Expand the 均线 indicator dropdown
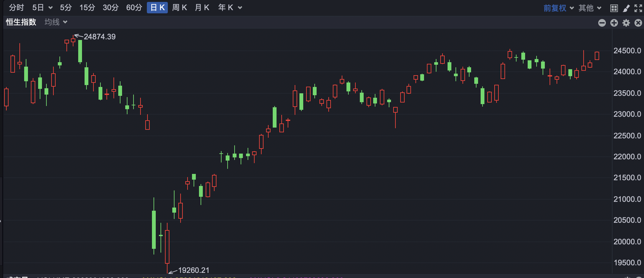Image resolution: width=644 pixels, height=278 pixels. point(56,22)
